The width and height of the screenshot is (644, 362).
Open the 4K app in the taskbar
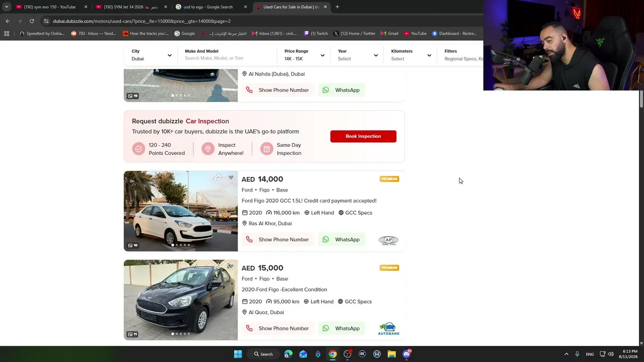point(362,354)
